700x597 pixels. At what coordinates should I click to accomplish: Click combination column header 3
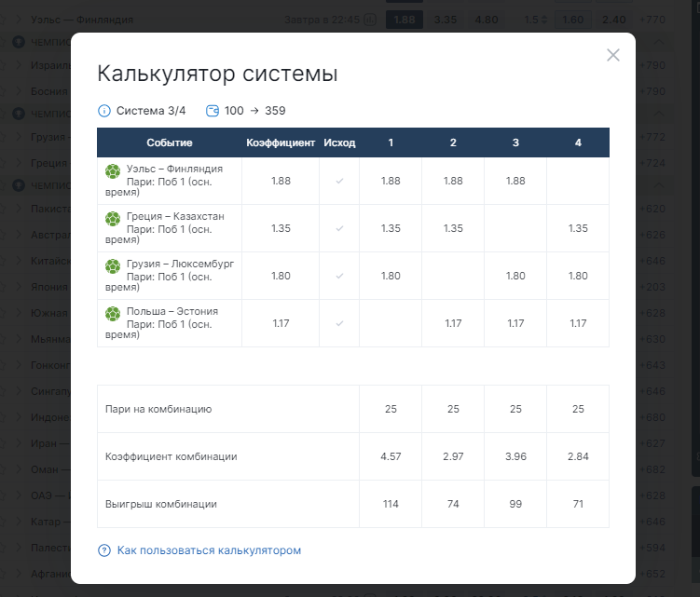point(515,142)
